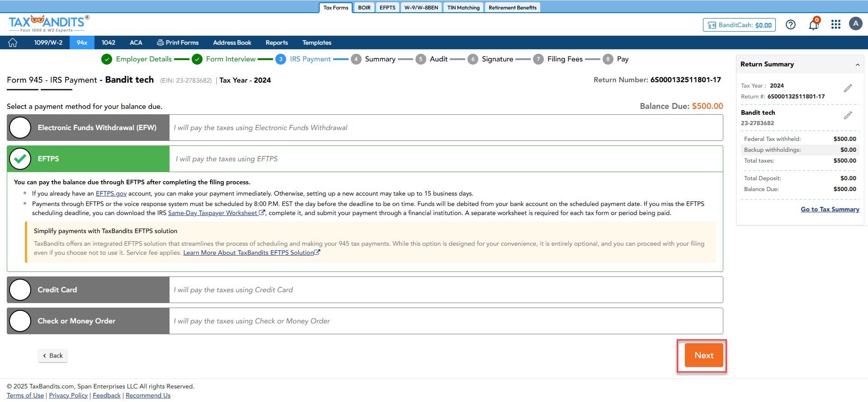Viewport: 868px width, 402px height.
Task: Open the help question mark icon
Action: (791, 25)
